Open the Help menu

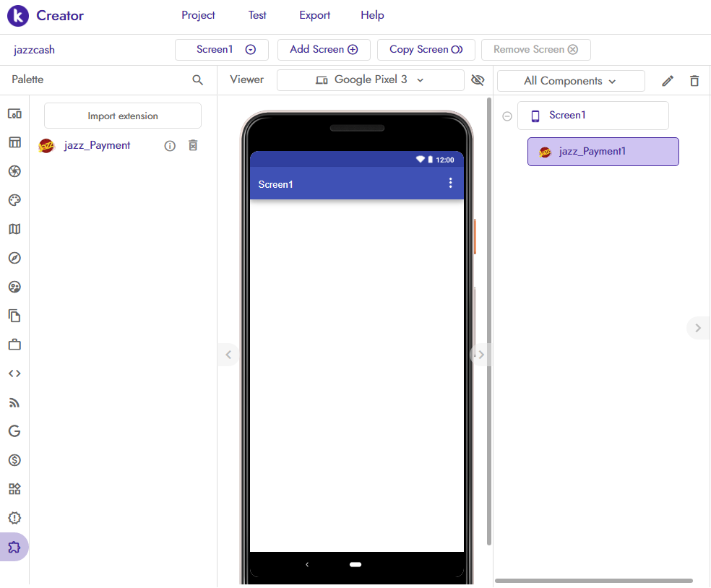372,15
